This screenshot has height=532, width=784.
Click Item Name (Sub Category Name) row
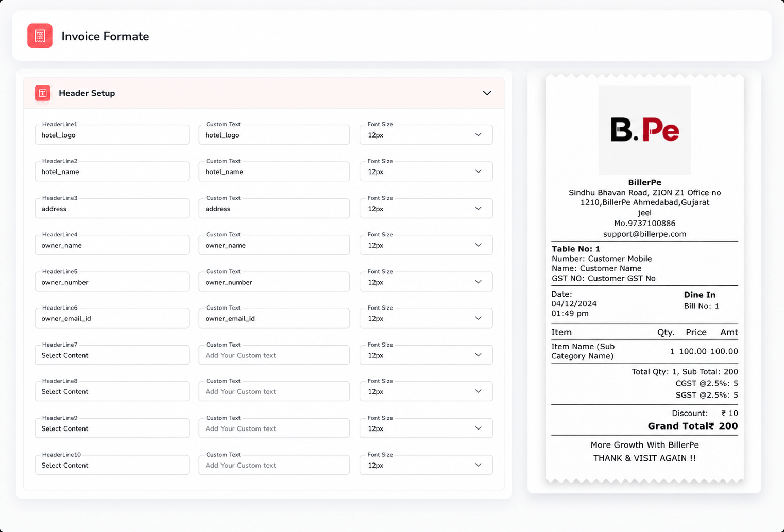(644, 351)
